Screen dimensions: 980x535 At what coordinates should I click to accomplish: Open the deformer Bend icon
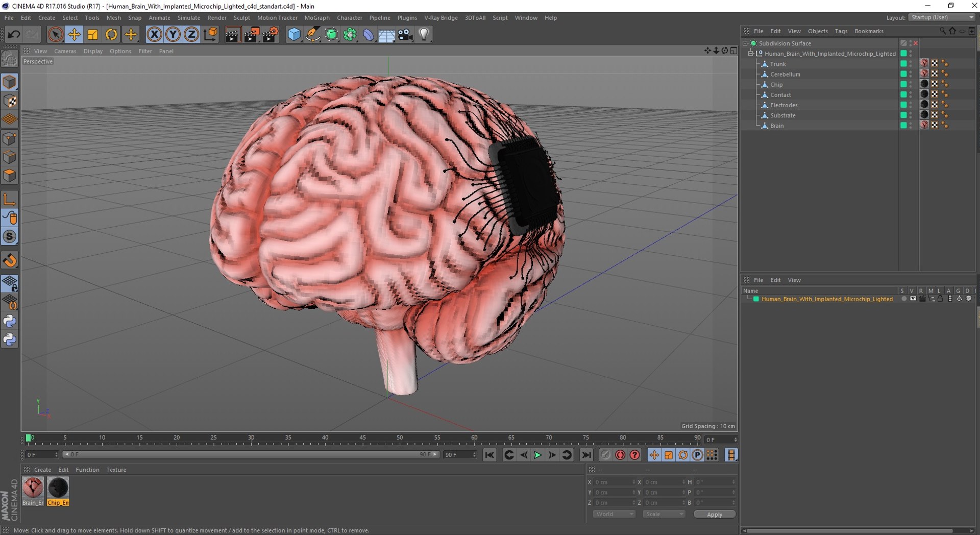[x=368, y=34]
